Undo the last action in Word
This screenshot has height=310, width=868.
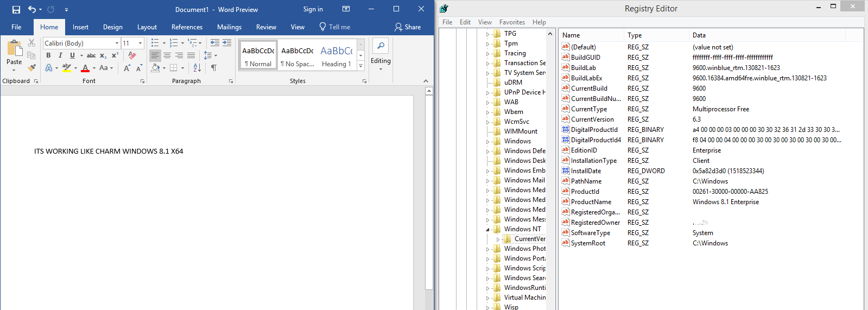click(x=31, y=9)
